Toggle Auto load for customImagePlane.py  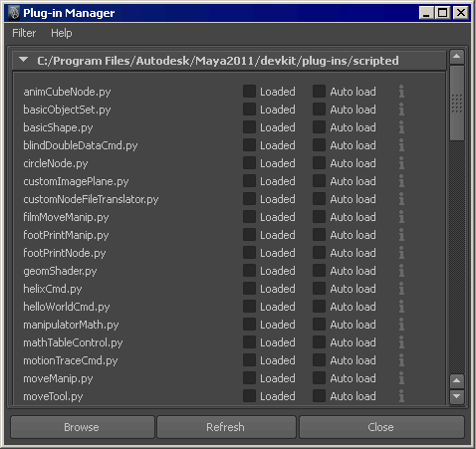tap(319, 181)
